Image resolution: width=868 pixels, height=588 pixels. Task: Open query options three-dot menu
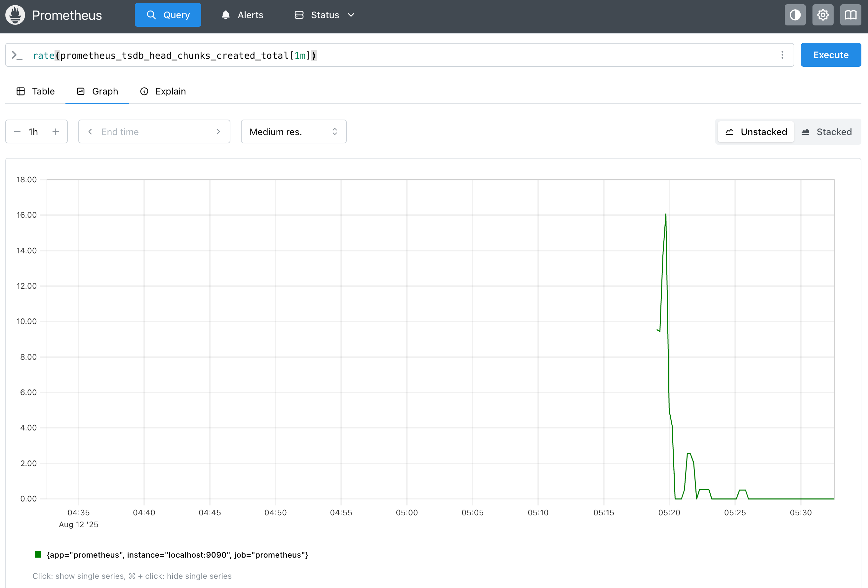tap(782, 55)
